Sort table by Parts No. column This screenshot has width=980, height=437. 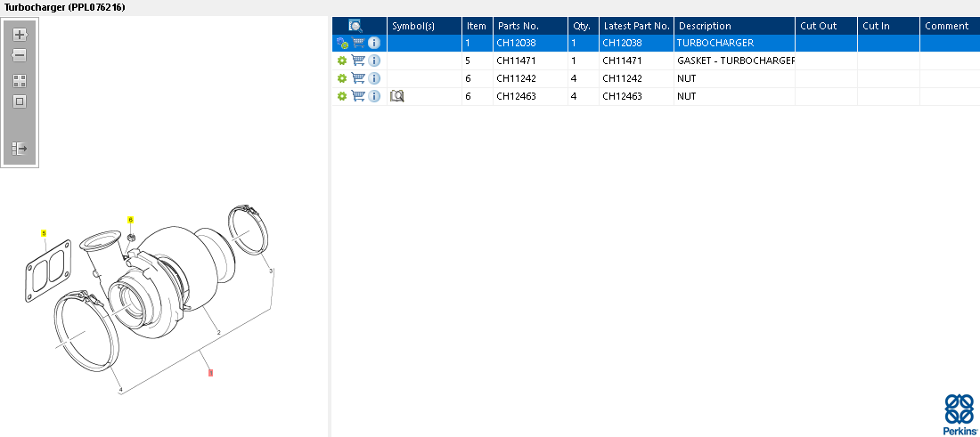529,26
